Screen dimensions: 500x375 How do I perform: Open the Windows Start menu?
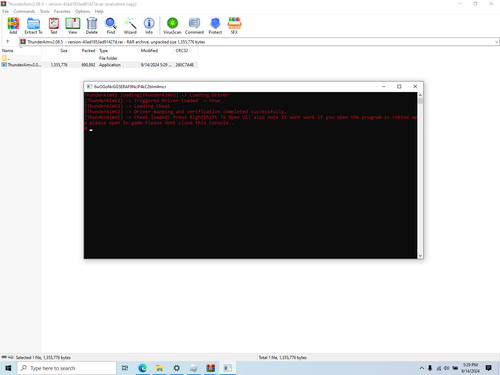click(x=8, y=368)
